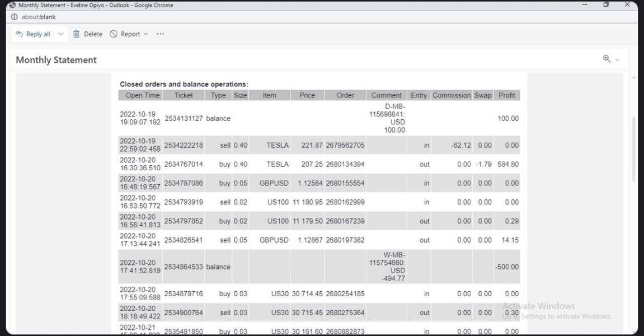Minimize the Chrome window
Screen dimensions: 644x336
tap(585, 4)
